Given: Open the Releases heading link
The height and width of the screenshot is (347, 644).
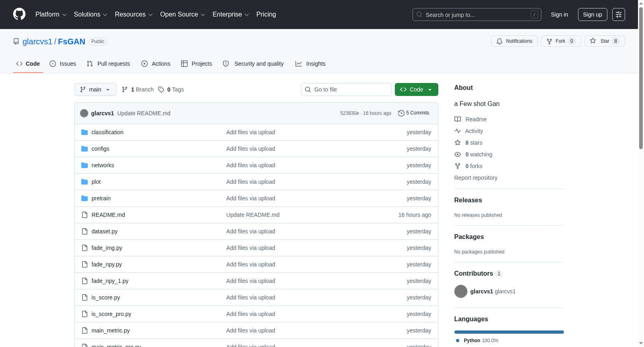Looking at the screenshot, I should [x=468, y=200].
